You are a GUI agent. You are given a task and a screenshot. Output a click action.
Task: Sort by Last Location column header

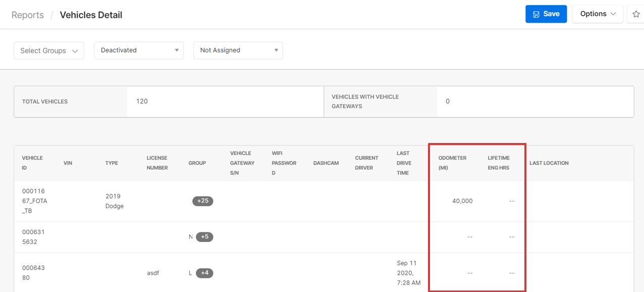click(549, 163)
